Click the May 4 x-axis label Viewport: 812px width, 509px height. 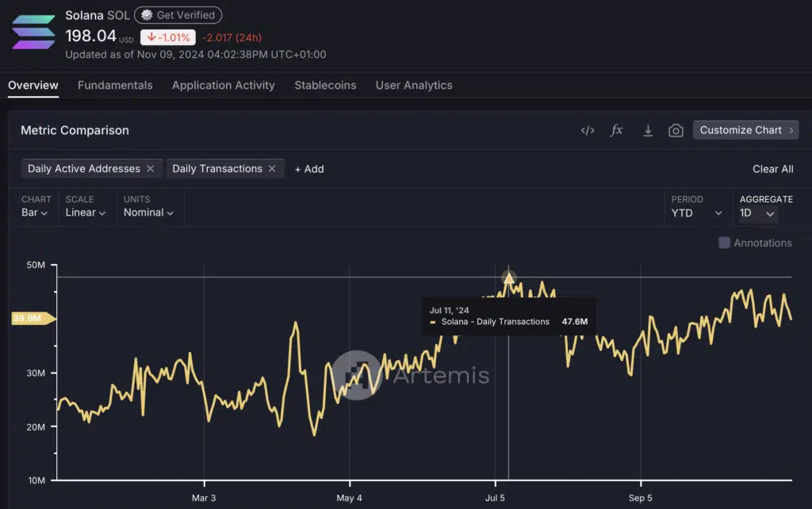pyautogui.click(x=349, y=498)
